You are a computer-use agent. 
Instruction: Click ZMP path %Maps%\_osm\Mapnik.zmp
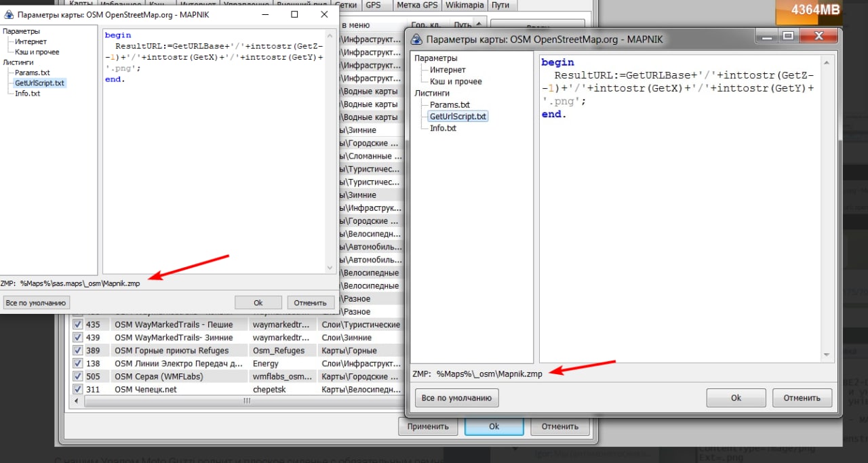point(490,374)
